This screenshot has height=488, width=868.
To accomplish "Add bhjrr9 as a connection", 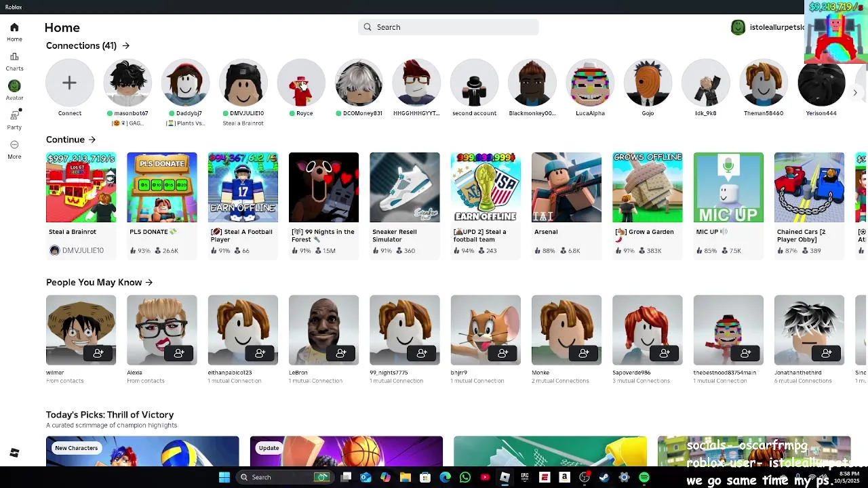I will click(503, 353).
